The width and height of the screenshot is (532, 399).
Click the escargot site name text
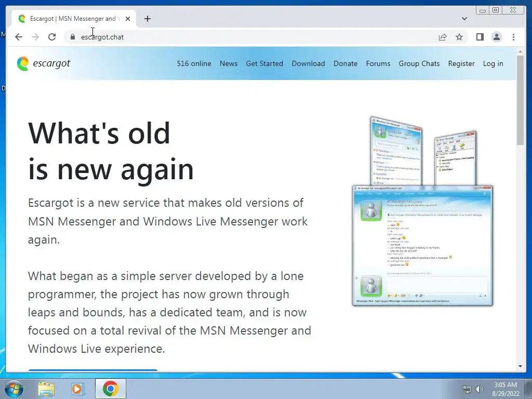[51, 63]
